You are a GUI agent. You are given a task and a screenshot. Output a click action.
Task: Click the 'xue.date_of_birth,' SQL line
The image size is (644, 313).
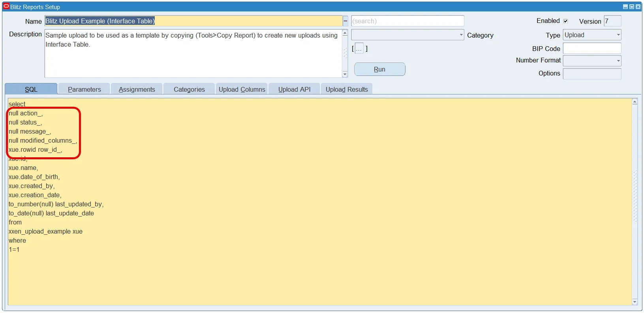tap(34, 177)
